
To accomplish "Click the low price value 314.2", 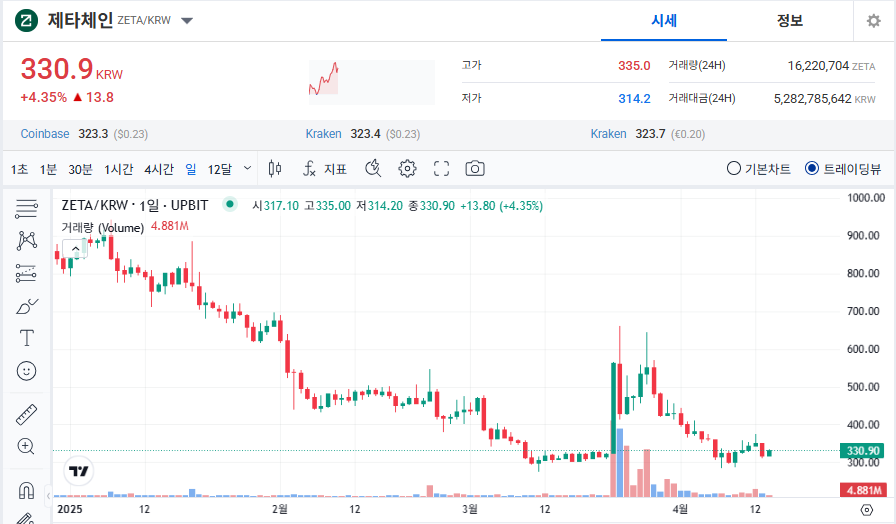I will pyautogui.click(x=634, y=99).
